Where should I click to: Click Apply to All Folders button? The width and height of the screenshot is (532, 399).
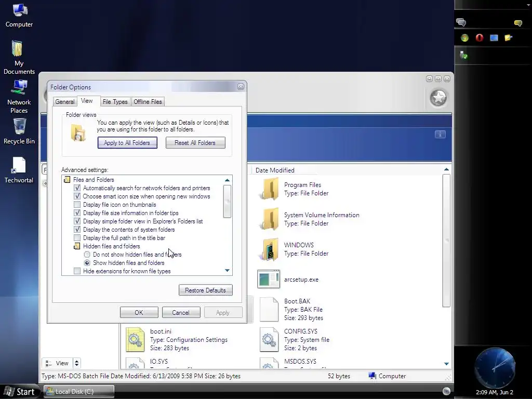coord(127,143)
